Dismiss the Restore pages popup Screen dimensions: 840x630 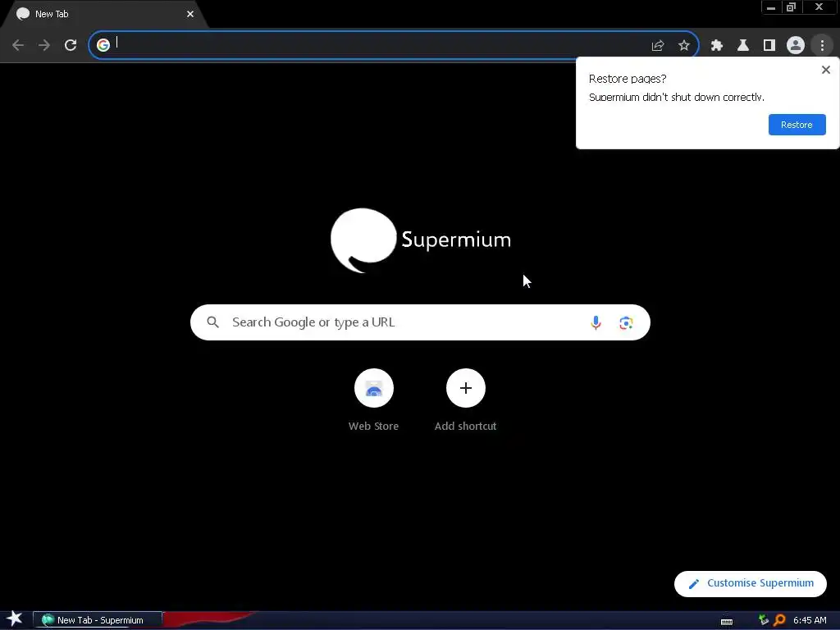pos(825,70)
